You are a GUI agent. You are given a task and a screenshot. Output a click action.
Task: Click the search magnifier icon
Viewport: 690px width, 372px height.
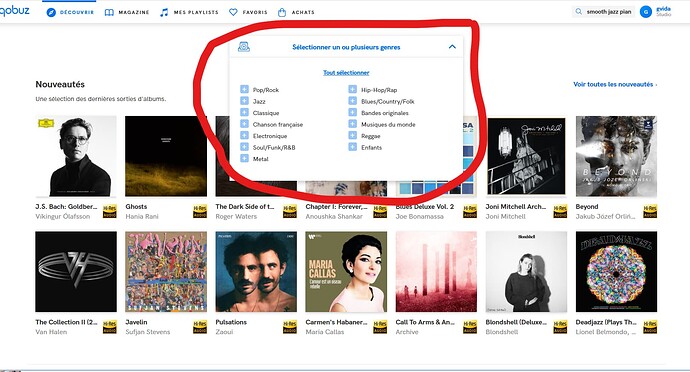pyautogui.click(x=578, y=12)
